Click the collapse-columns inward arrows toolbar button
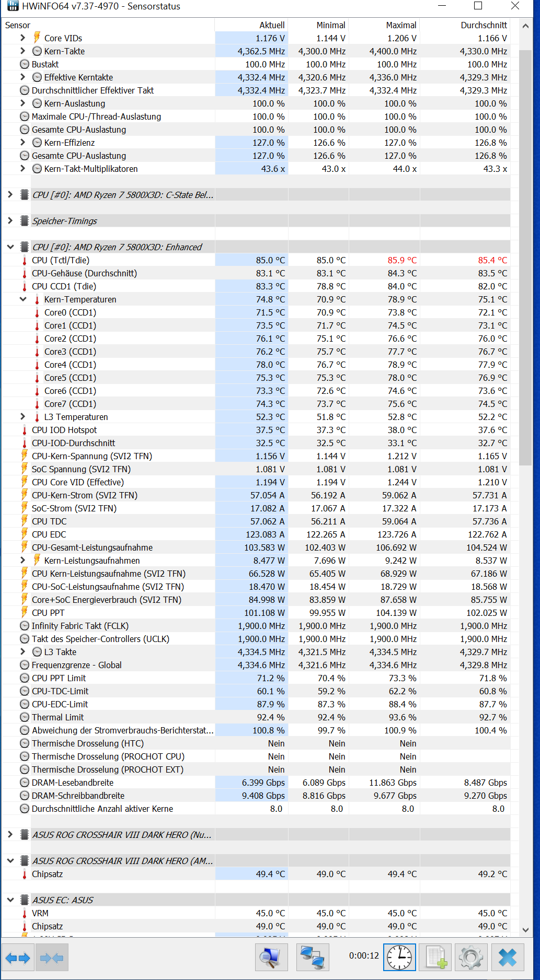 tap(52, 958)
